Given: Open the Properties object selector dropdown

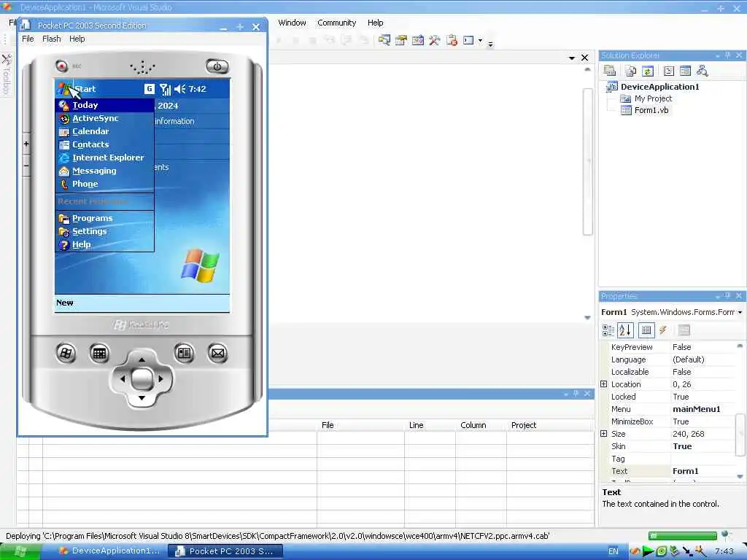Looking at the screenshot, I should (740, 312).
